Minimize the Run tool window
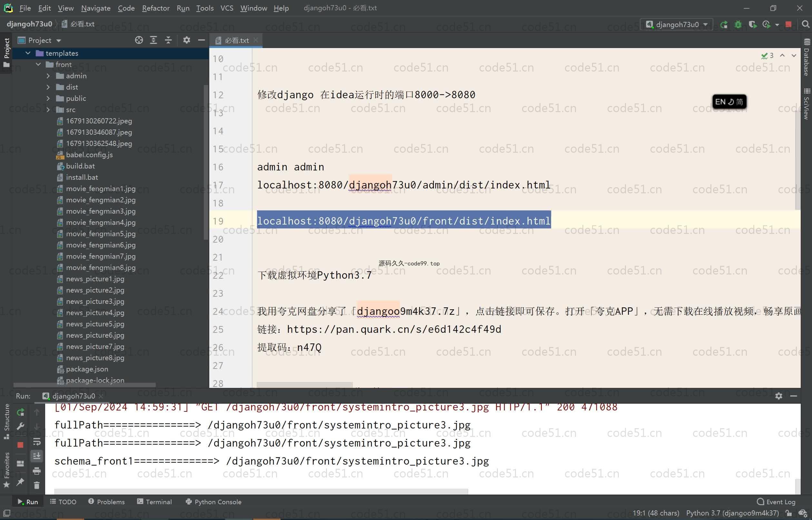This screenshot has width=812, height=520. (x=794, y=396)
